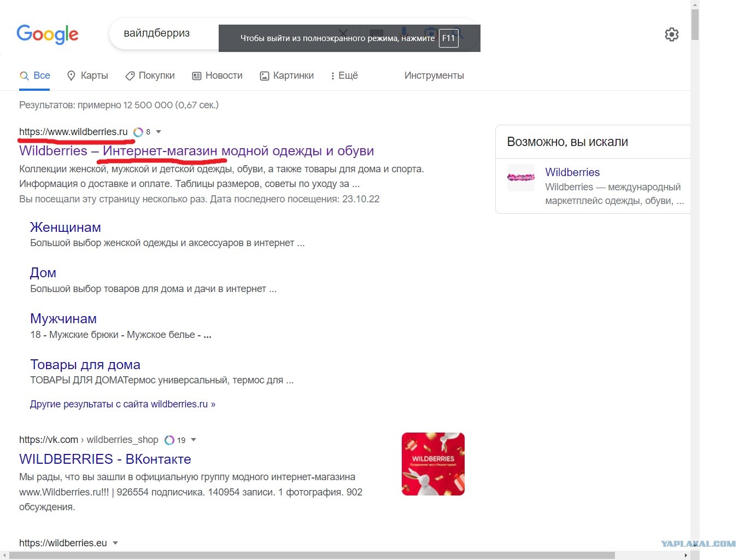Click the scroll right arrow on horizontal scrollbar
Viewport: 750px width, 560px height.
pos(686,556)
